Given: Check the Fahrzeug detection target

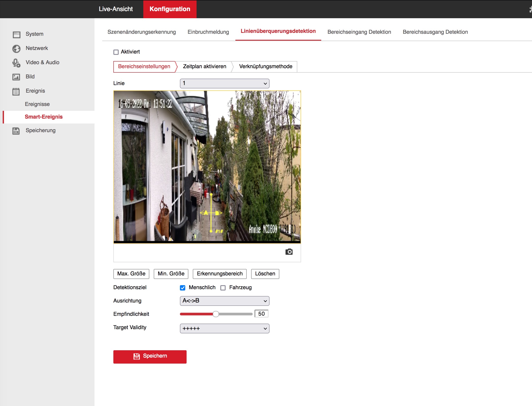Looking at the screenshot, I should pos(223,288).
